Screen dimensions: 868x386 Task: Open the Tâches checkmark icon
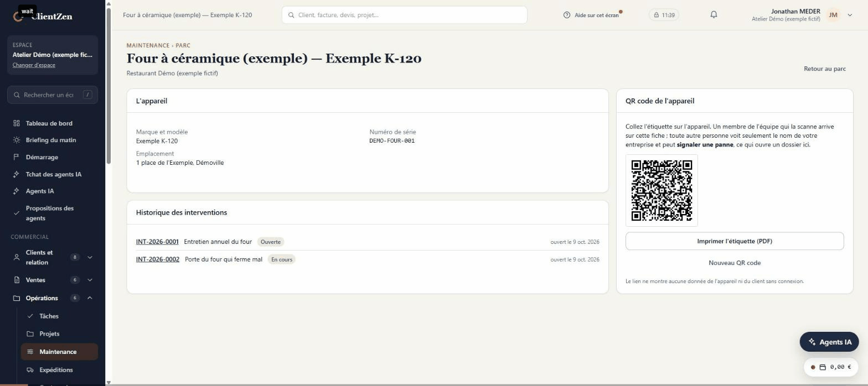30,316
